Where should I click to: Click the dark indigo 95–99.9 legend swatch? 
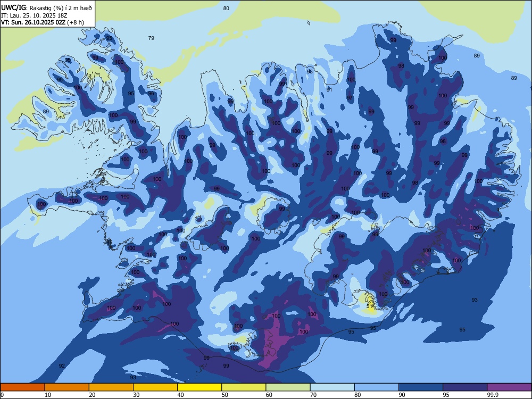tap(465, 387)
